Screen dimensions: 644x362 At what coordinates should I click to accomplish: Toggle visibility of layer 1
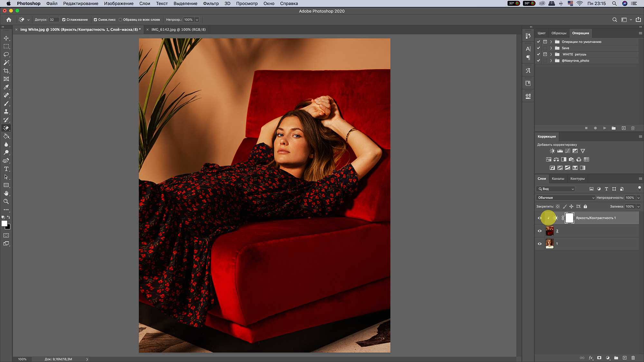pyautogui.click(x=539, y=244)
